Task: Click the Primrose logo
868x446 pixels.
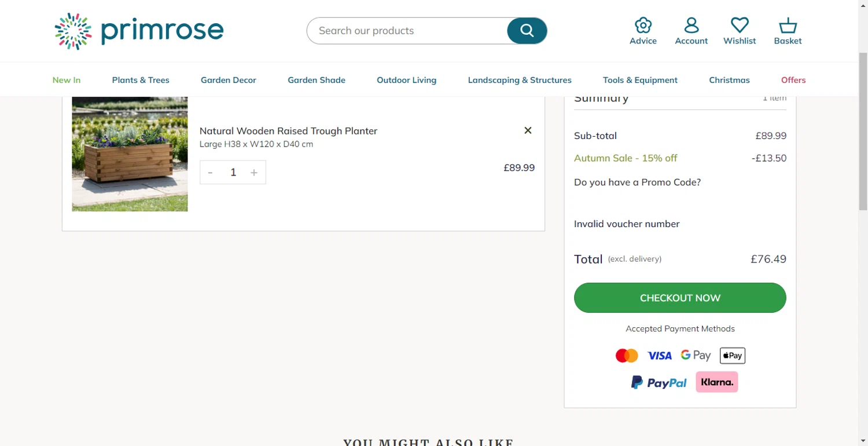Action: coord(139,31)
